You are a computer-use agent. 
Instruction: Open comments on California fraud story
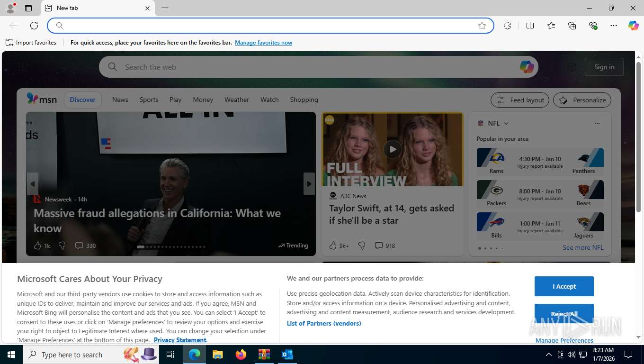pyautogui.click(x=85, y=246)
